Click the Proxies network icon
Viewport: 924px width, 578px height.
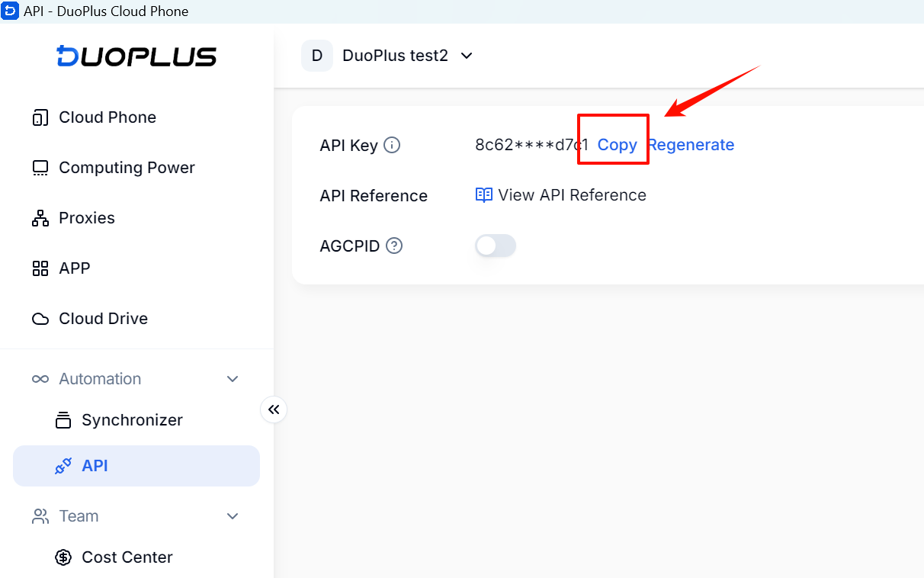tap(40, 218)
